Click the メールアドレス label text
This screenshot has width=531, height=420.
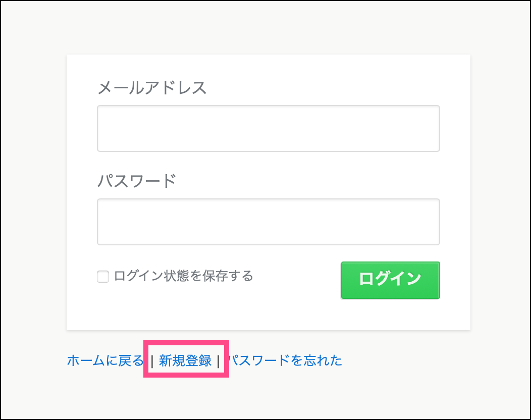(x=152, y=87)
